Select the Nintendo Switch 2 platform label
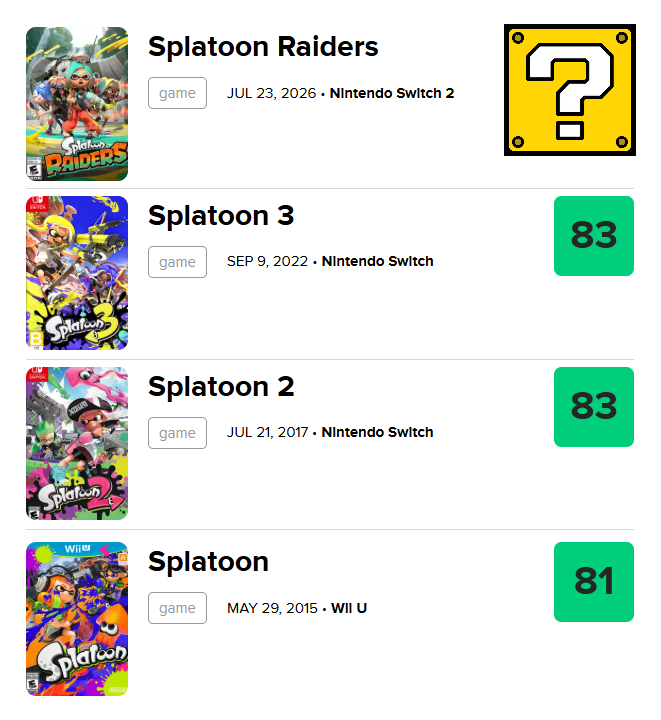 (392, 93)
